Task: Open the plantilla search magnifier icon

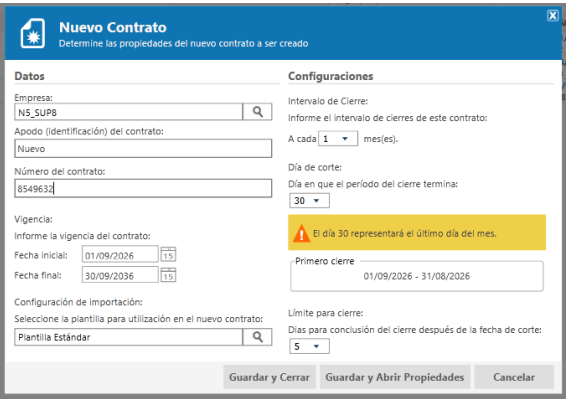Action: tap(257, 337)
